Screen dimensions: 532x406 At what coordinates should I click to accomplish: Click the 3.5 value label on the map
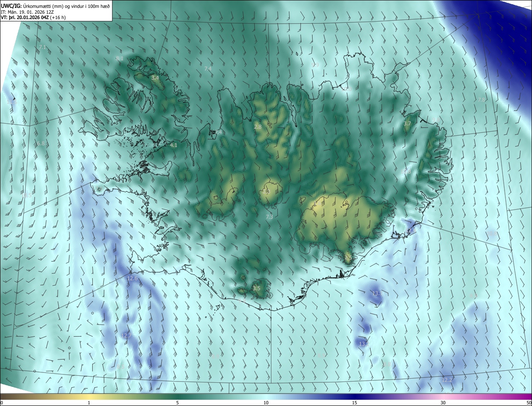(256, 288)
